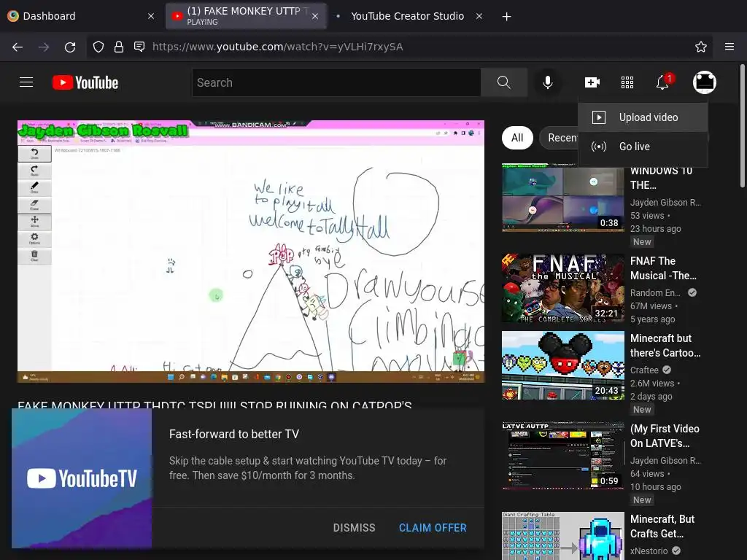The image size is (747, 560).
Task: Open the FNAF The Musical thumbnail
Action: point(563,288)
